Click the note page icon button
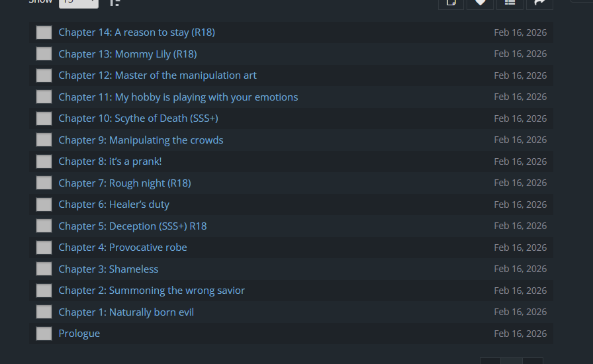This screenshot has height=364, width=593. [x=451, y=3]
